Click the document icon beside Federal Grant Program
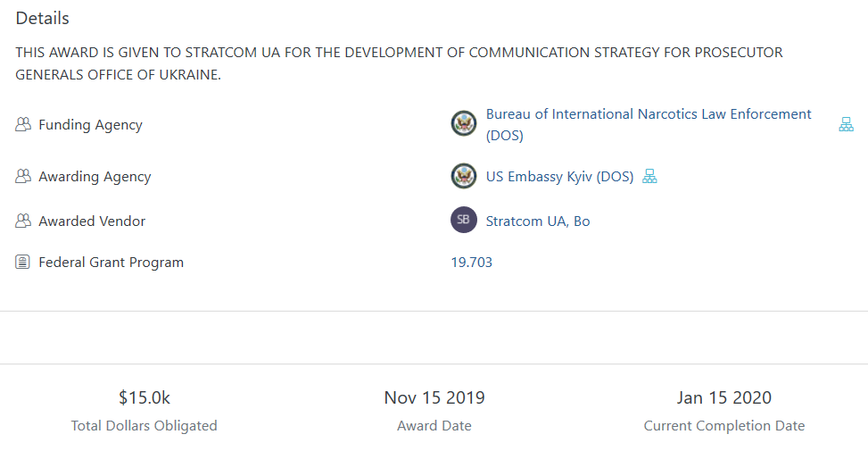This screenshot has width=868, height=451. click(23, 263)
